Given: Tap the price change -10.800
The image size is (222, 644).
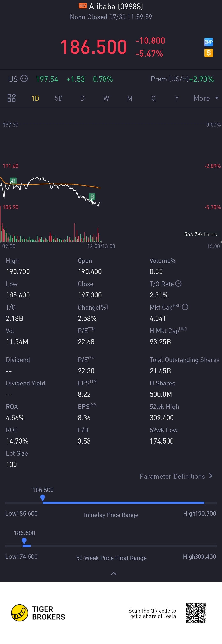Looking at the screenshot, I should coord(150,40).
